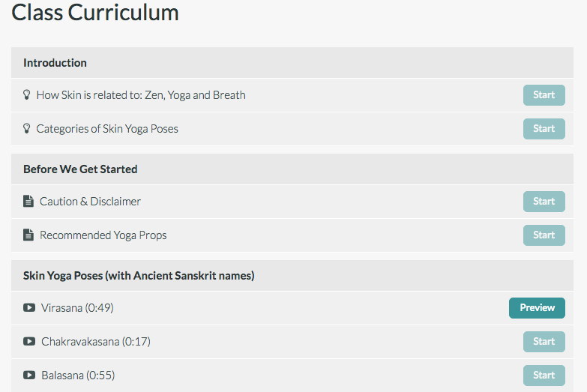The height and width of the screenshot is (392, 587).
Task: Open the Categories of Skin Yoga Poses link
Action: (x=107, y=129)
